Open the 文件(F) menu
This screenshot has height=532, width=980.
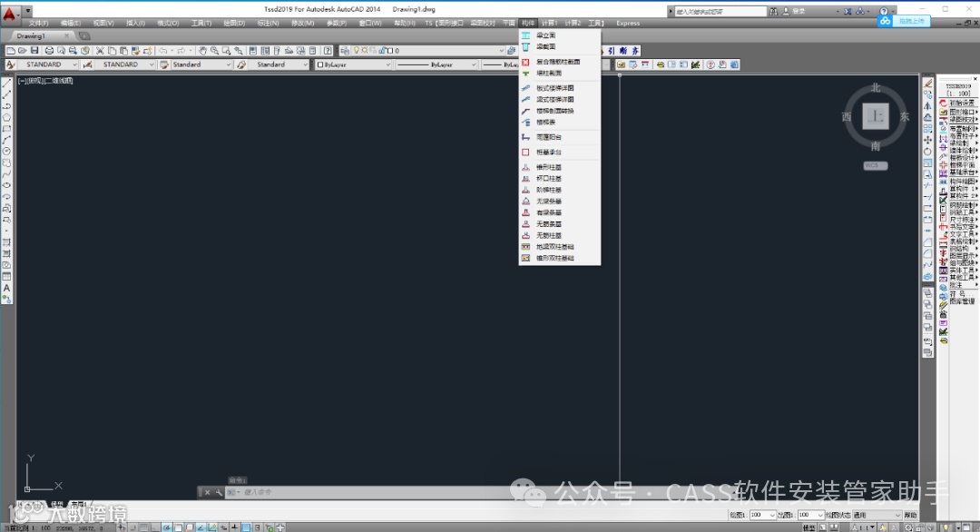38,23
